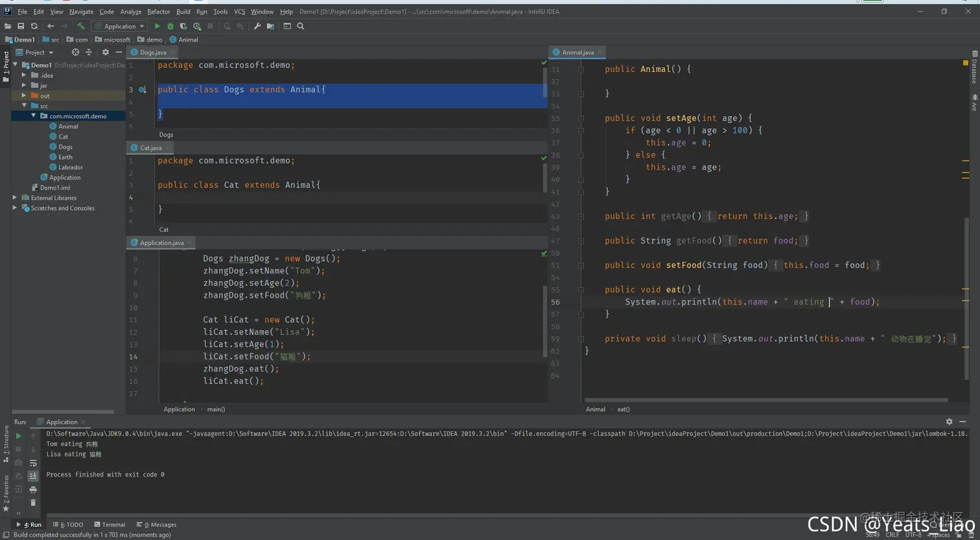This screenshot has width=980, height=540.
Task: Select Demo1.iml file in project tree
Action: coord(55,187)
